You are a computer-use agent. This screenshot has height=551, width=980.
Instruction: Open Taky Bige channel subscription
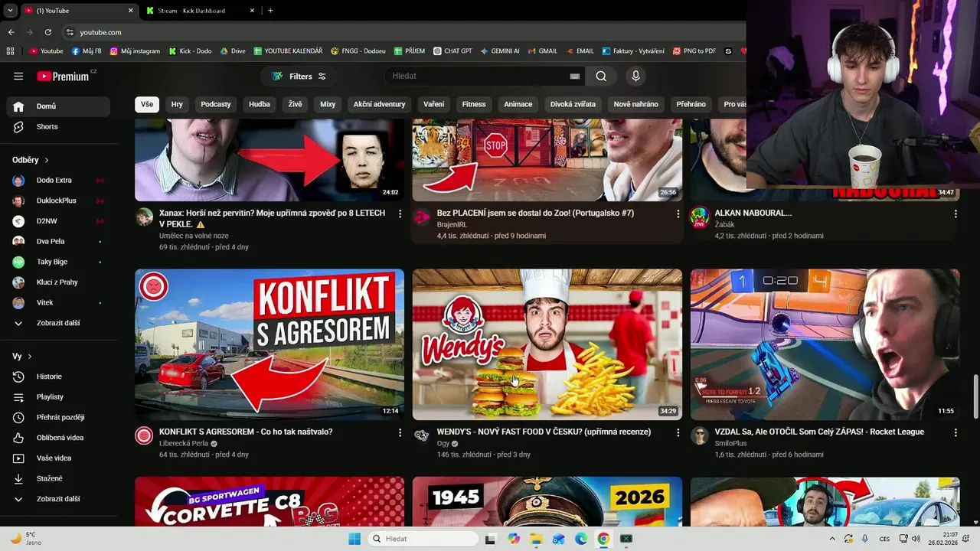(x=58, y=262)
